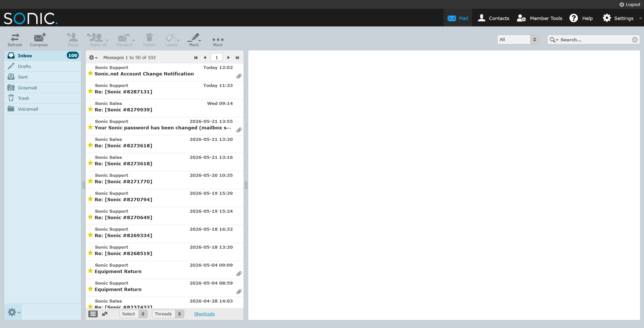
Task: Log out of Sonic webmail
Action: (x=630, y=4)
